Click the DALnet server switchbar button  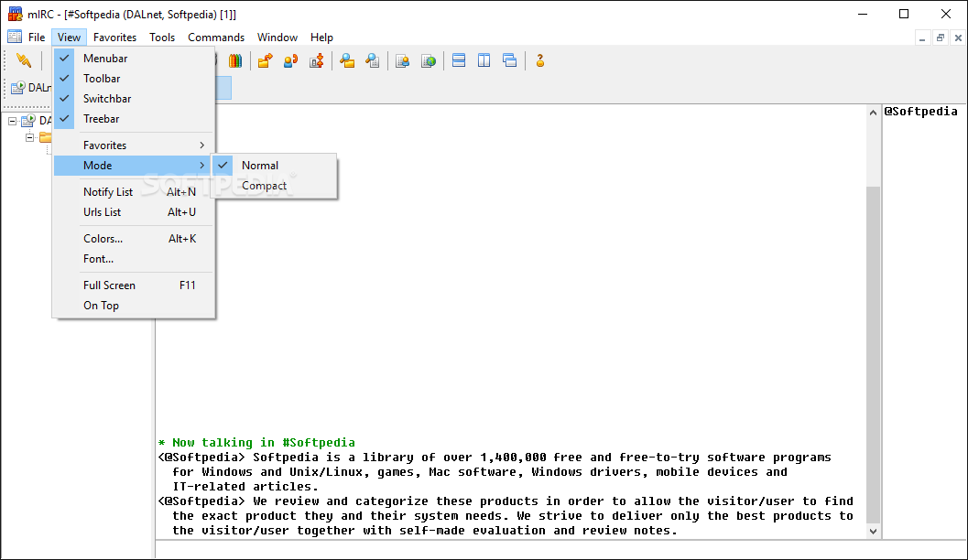tap(31, 88)
